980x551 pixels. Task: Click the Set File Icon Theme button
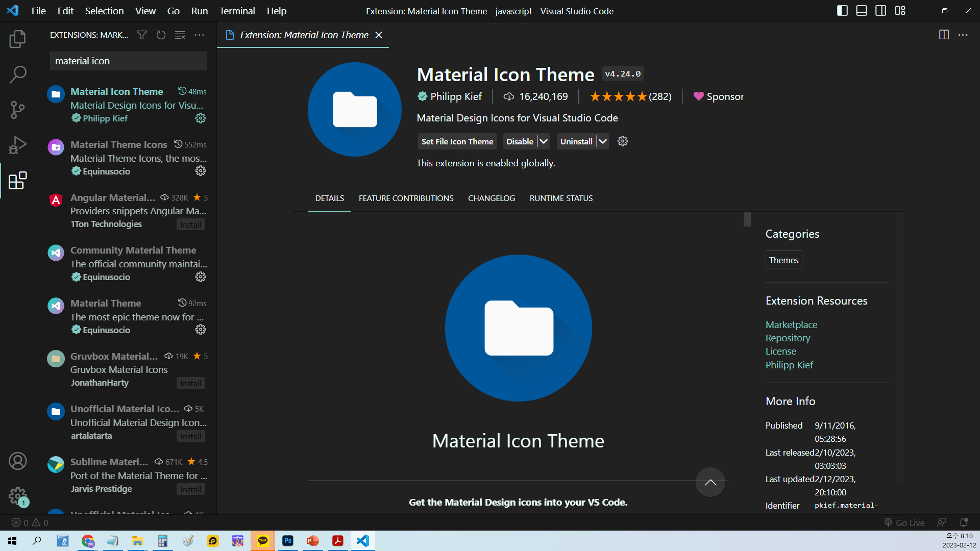point(457,141)
